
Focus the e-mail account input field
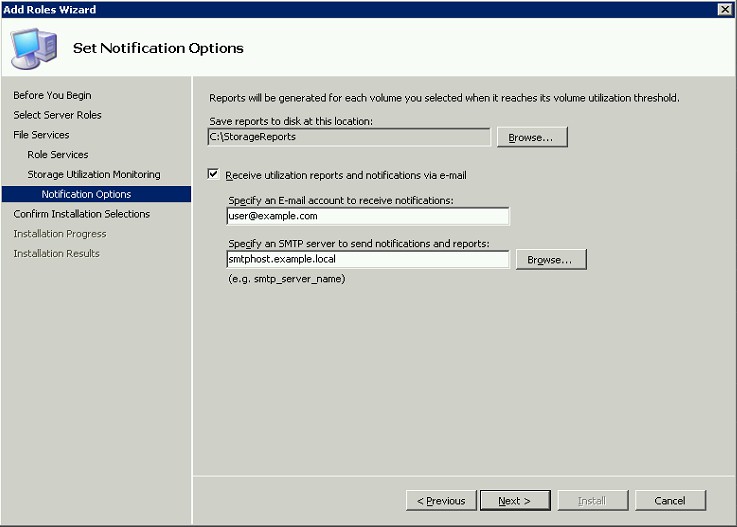tap(368, 216)
